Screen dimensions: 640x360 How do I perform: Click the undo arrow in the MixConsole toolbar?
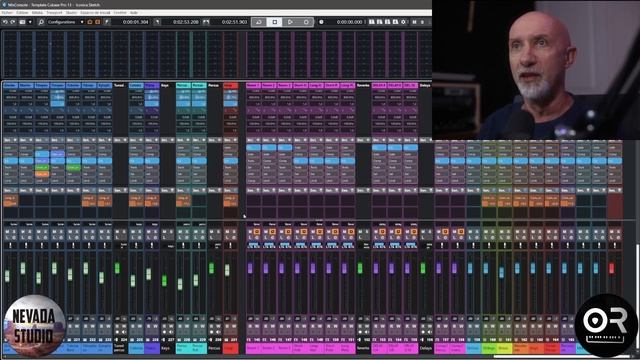point(5,22)
